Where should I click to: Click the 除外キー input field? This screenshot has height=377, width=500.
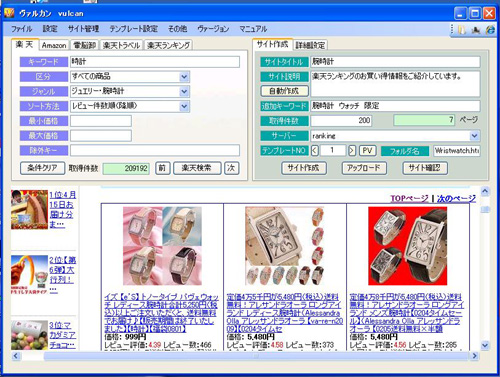coord(155,150)
